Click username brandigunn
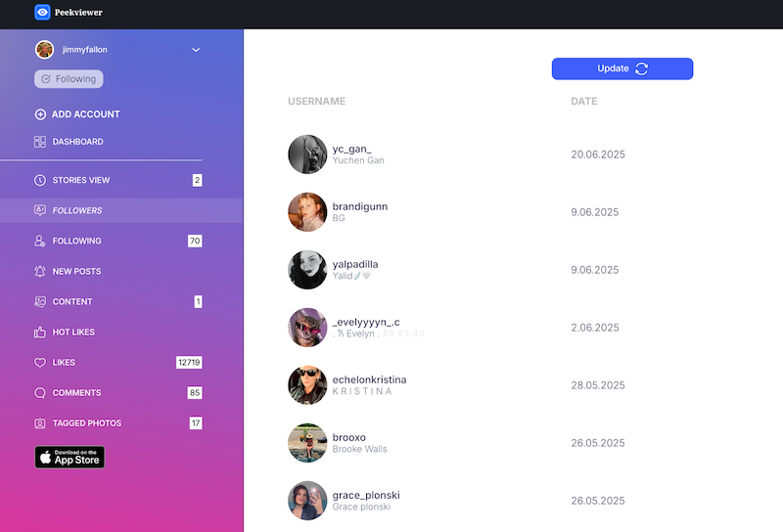The image size is (783, 532). point(360,206)
